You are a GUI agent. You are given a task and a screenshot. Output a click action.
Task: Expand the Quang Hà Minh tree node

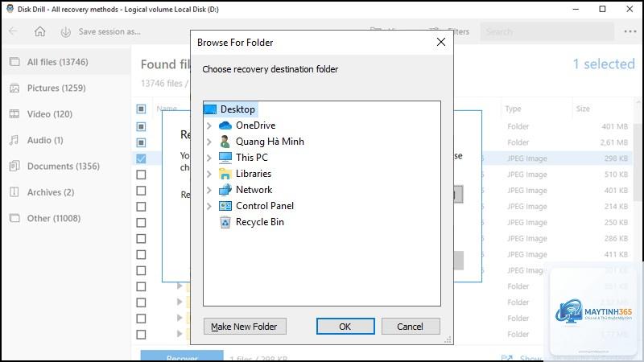coord(209,142)
